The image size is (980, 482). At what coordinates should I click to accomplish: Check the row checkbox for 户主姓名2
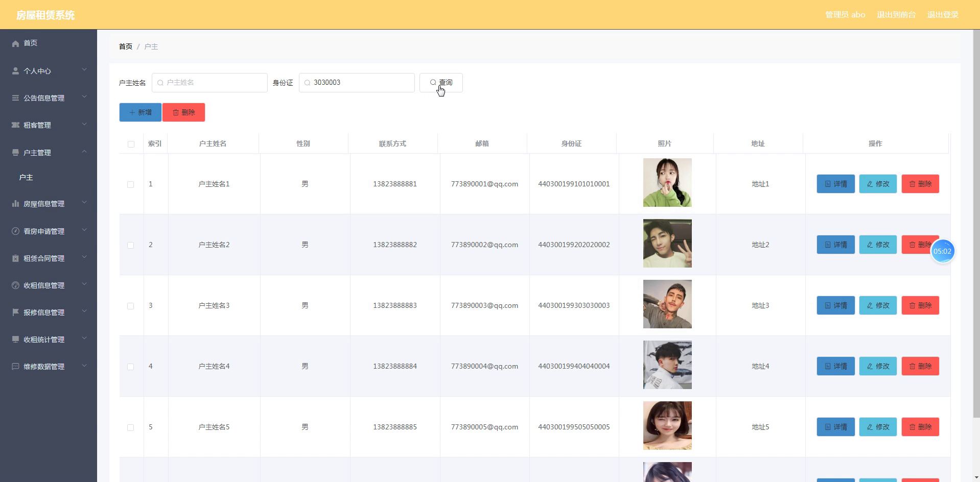tap(130, 245)
